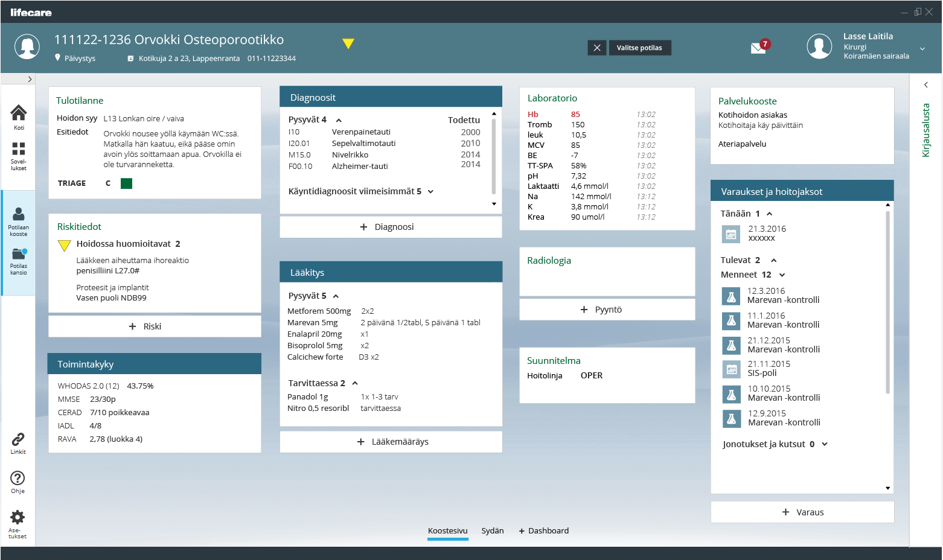Open messages envelope icon with badge
This screenshot has width=943, height=560.
coord(760,47)
